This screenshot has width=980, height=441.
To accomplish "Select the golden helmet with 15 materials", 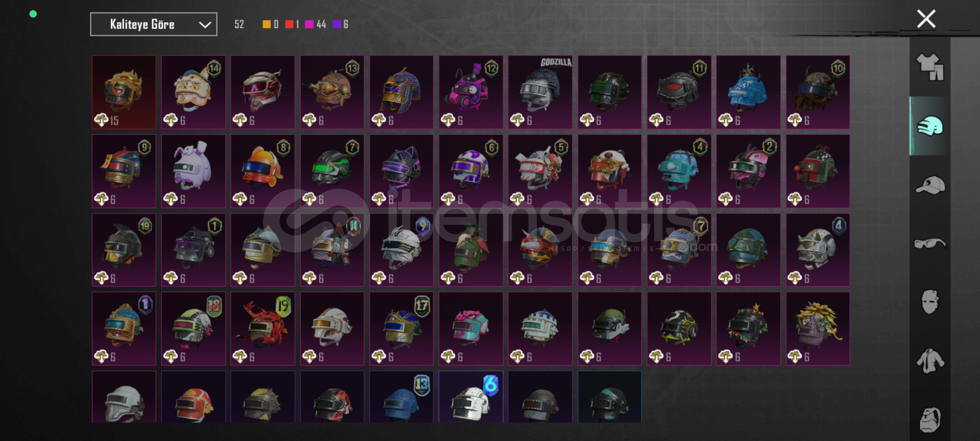I will tap(124, 92).
